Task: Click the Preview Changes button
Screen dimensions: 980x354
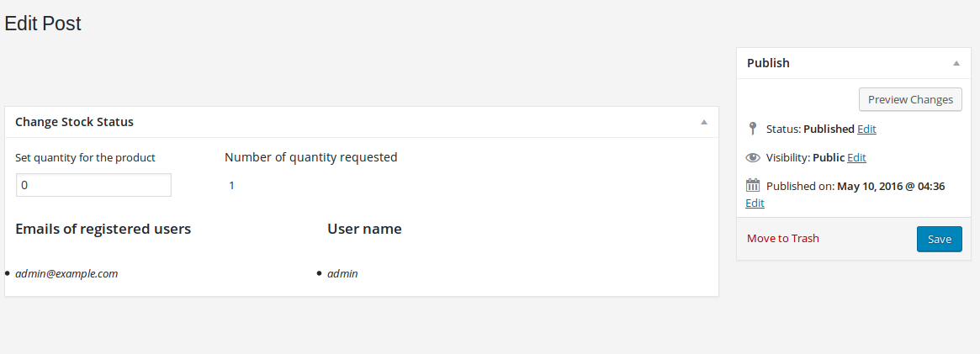Action: 910,100
